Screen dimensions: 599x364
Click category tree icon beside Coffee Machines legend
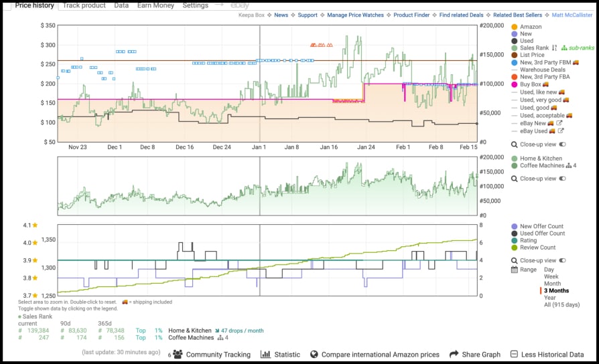click(x=569, y=165)
